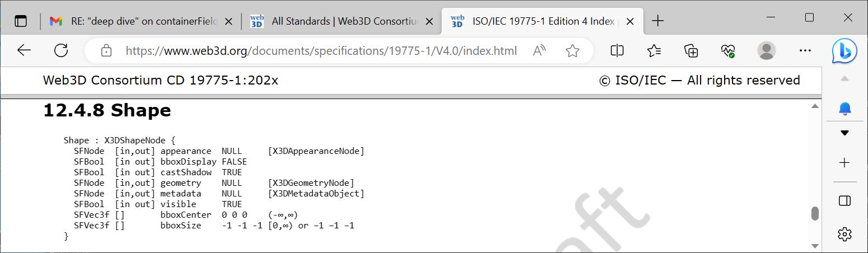The width and height of the screenshot is (868, 253).
Task: Open the user profile avatar
Action: coord(766,51)
